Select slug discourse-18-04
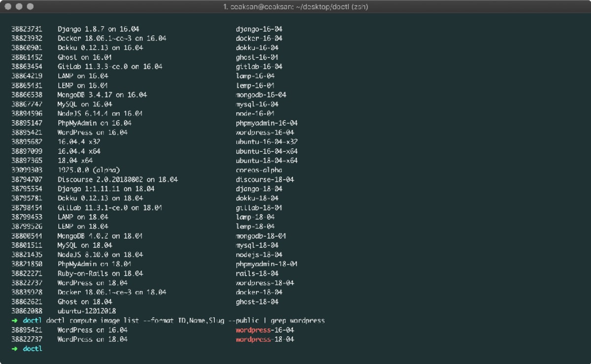The image size is (591, 364). [x=265, y=180]
